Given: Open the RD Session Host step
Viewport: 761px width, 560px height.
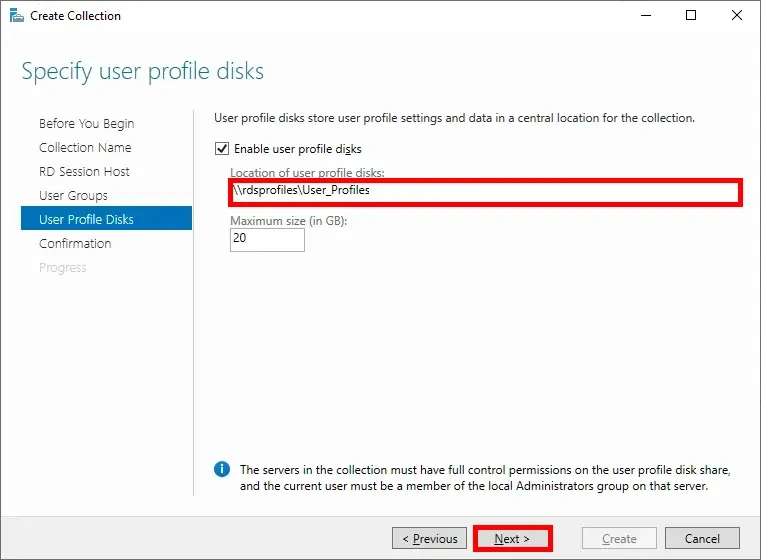Looking at the screenshot, I should point(84,172).
